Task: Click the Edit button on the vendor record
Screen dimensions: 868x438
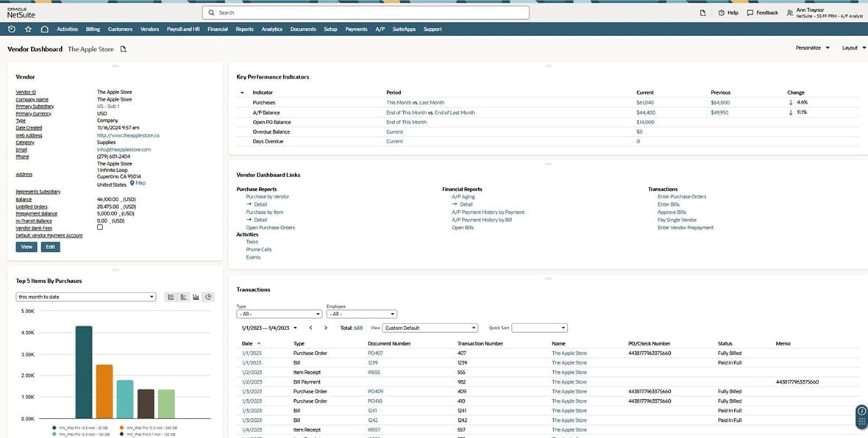Action: point(50,246)
